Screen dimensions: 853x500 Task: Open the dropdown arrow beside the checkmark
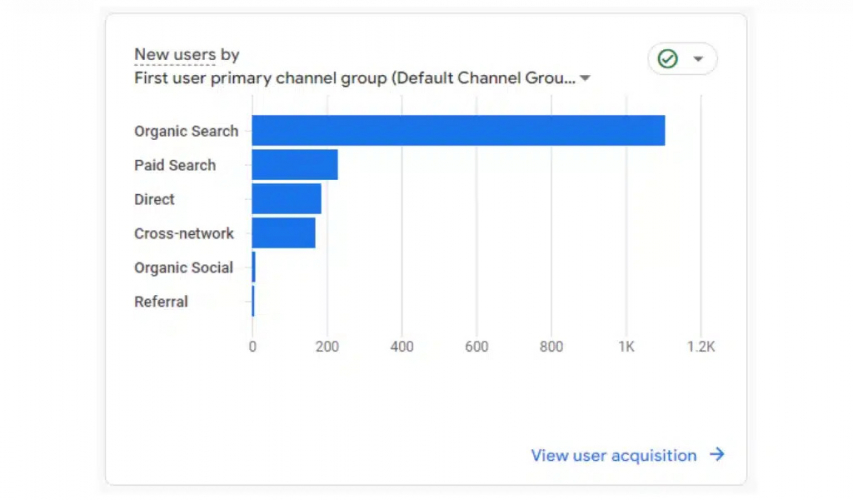698,59
